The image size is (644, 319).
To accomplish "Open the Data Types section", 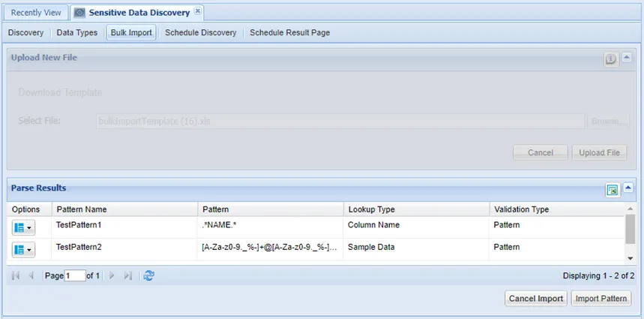I will click(x=76, y=32).
